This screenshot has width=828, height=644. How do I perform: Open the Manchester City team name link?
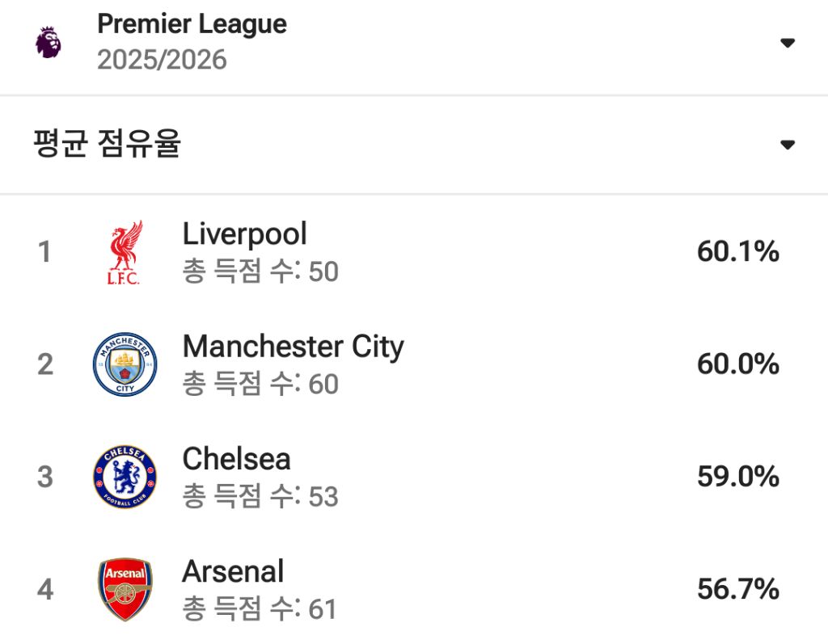293,347
